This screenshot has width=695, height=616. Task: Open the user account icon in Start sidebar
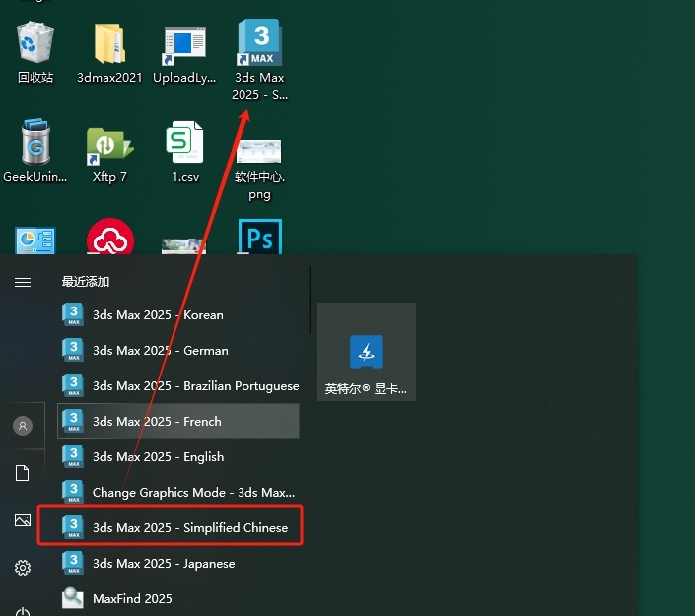pyautogui.click(x=23, y=426)
